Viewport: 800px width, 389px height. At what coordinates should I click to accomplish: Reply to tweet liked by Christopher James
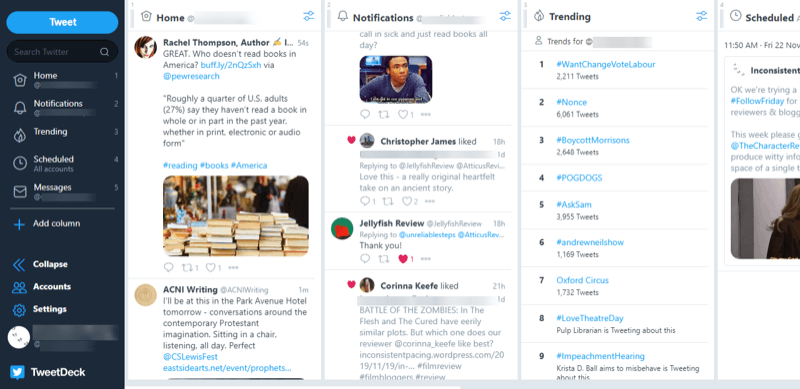(x=365, y=201)
